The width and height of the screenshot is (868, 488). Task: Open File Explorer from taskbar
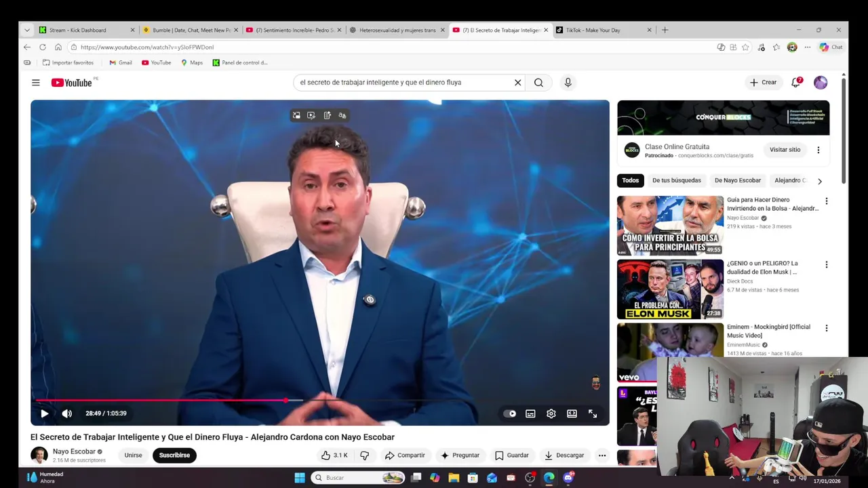click(454, 478)
